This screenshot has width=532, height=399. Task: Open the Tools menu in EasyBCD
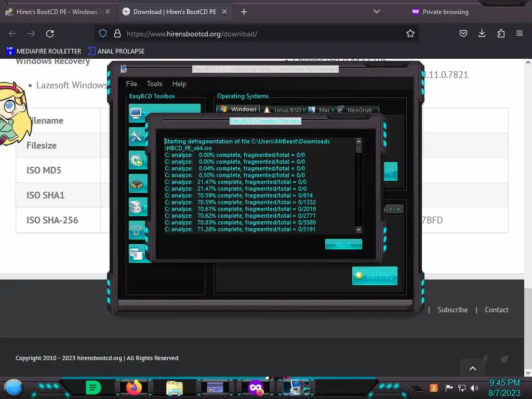[x=154, y=84]
